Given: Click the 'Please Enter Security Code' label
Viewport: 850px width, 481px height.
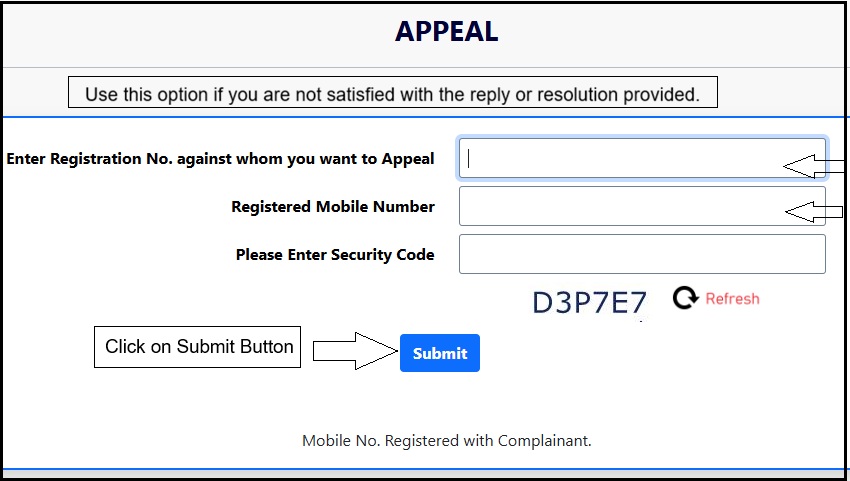Looking at the screenshot, I should tap(335, 255).
